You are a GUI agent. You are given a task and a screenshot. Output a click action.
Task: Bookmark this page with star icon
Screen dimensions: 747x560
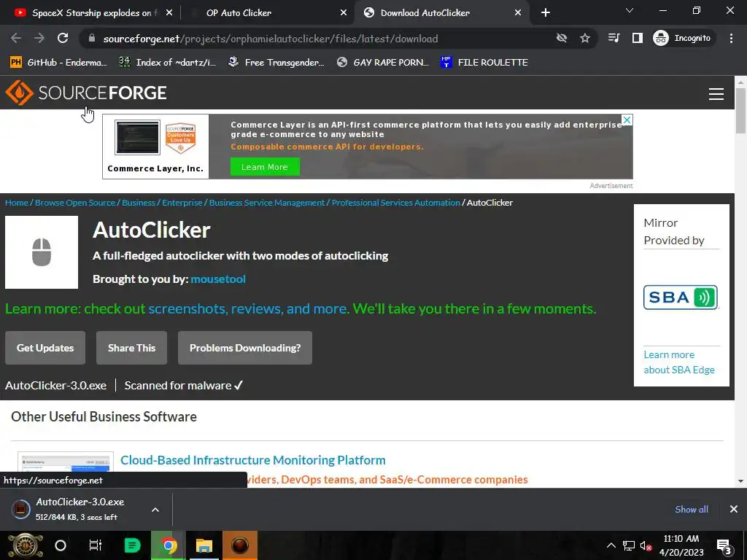(x=585, y=38)
